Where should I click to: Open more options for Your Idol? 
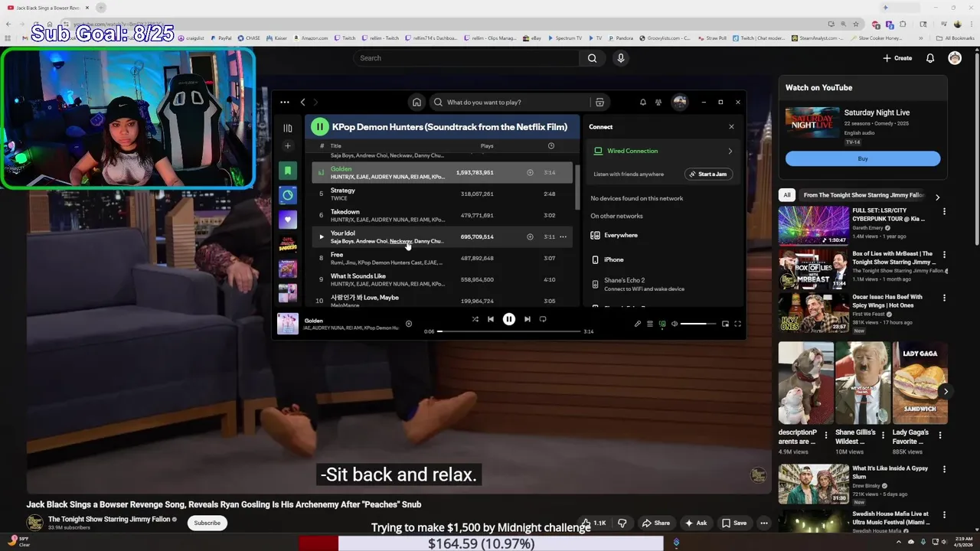tap(563, 236)
